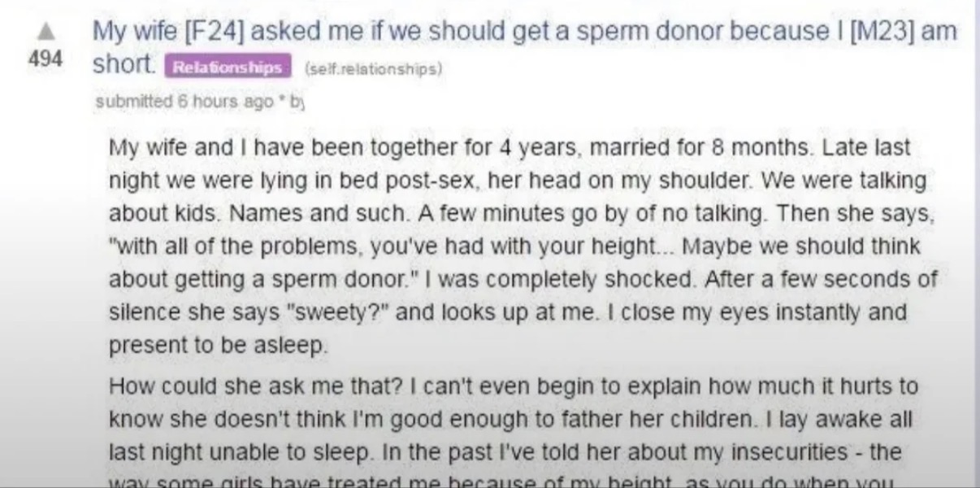
Task: Open the post title about sperm donor
Action: coord(525,48)
